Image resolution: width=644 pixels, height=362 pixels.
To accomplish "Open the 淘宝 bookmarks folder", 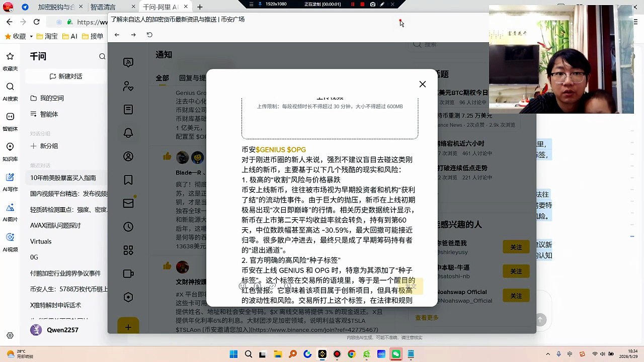I will 47,36.
